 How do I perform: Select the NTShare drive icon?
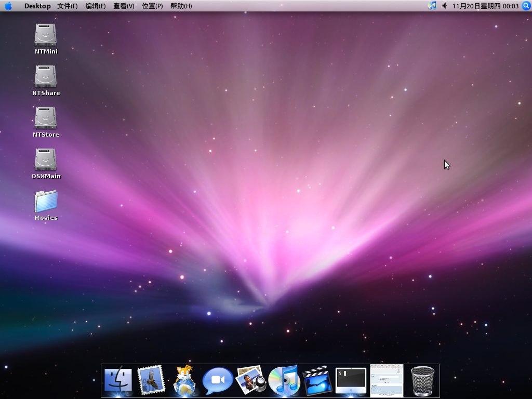tap(46, 76)
